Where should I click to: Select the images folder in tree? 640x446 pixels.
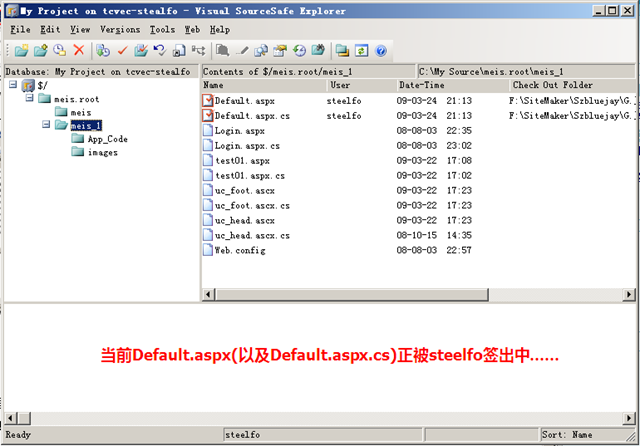point(102,153)
